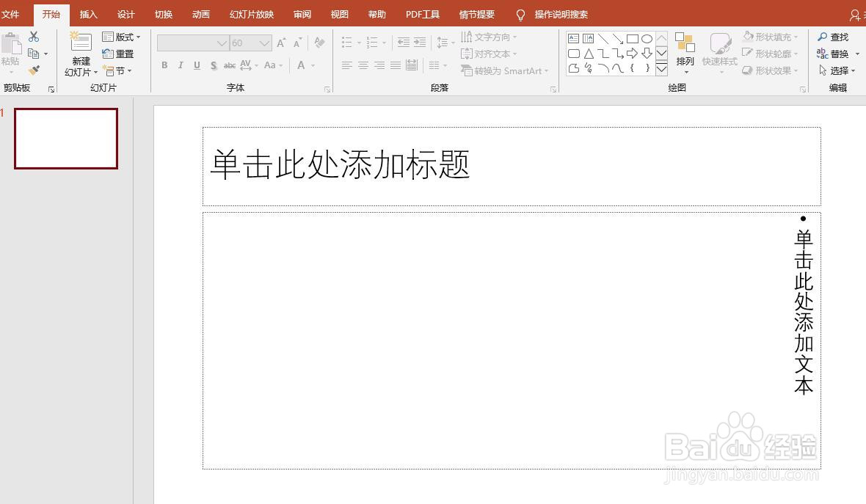Select slide 1 thumbnail in the panel
866x504 pixels.
click(66, 139)
